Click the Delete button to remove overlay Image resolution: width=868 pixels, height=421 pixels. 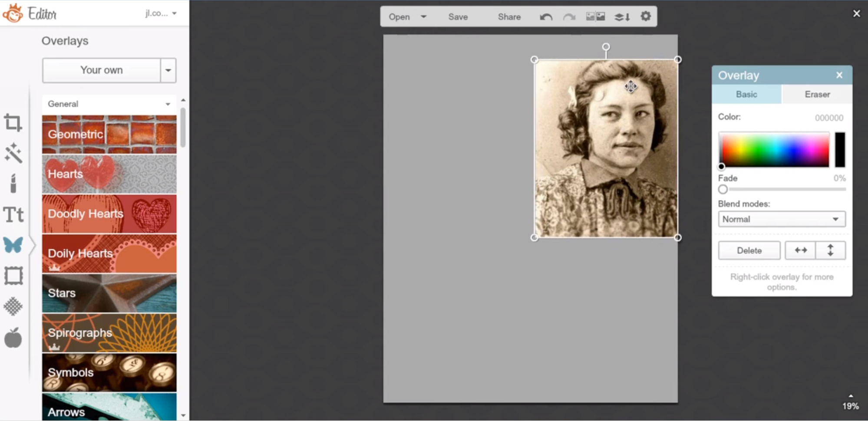click(x=749, y=250)
